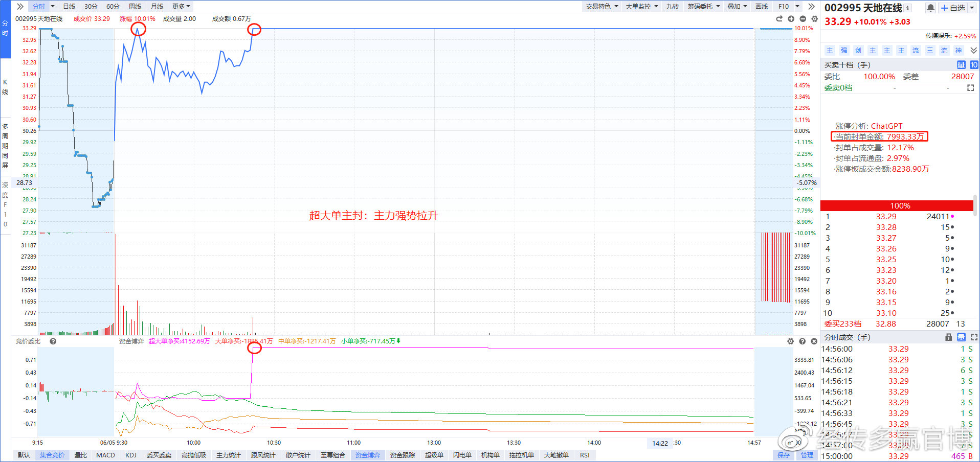Click the red 100% buy pressure bar
The height and width of the screenshot is (462, 980).
coord(900,205)
